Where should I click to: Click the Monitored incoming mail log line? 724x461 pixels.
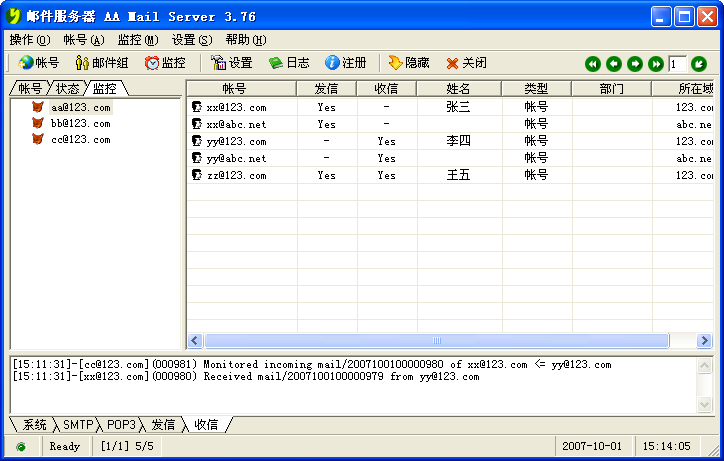tap(312, 364)
